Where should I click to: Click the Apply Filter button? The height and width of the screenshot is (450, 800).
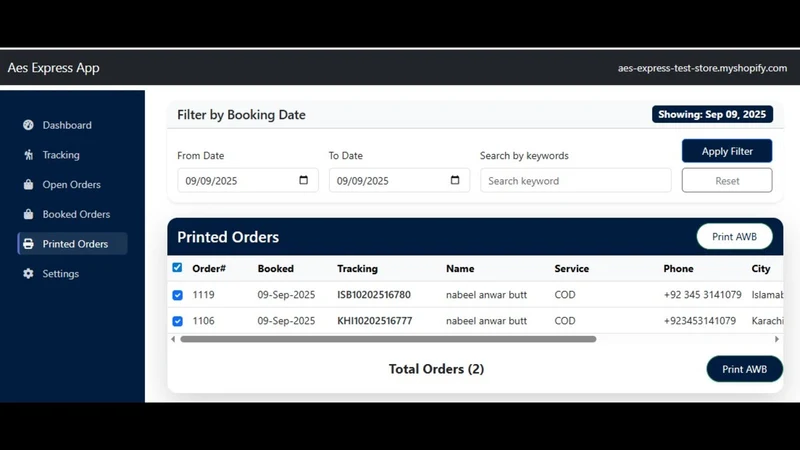pyautogui.click(x=727, y=151)
